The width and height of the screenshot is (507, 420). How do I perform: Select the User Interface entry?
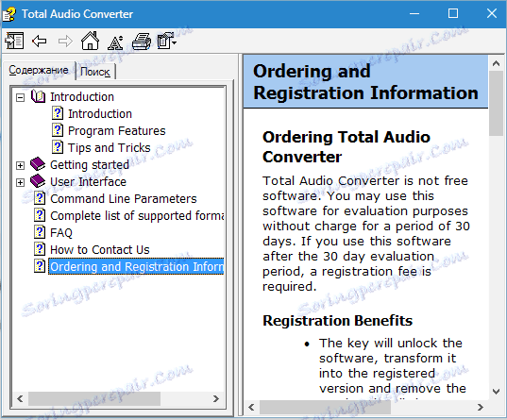(x=88, y=182)
